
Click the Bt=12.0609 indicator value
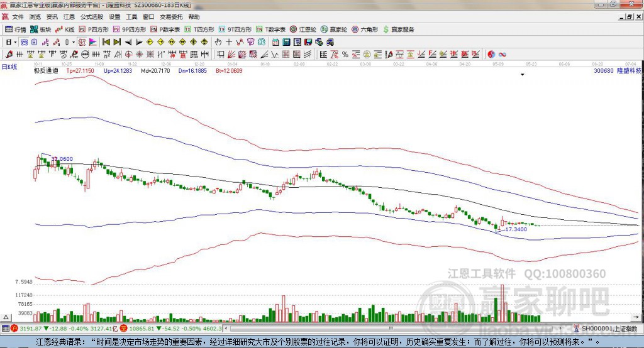229,70
